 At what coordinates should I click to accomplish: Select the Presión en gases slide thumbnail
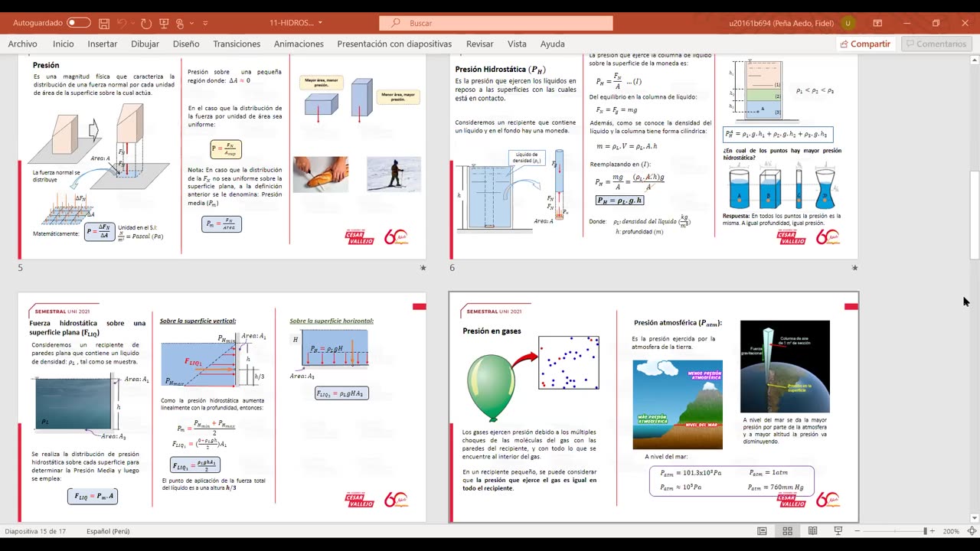654,406
